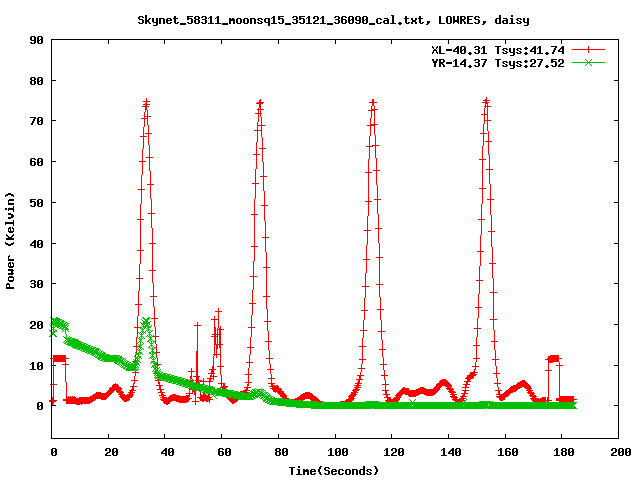
Task: Click the top of the red peak near 153 seconds
Action: 486,101
